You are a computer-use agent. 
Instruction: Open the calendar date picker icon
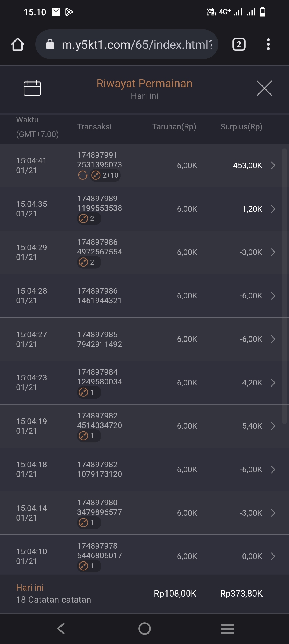pyautogui.click(x=32, y=88)
